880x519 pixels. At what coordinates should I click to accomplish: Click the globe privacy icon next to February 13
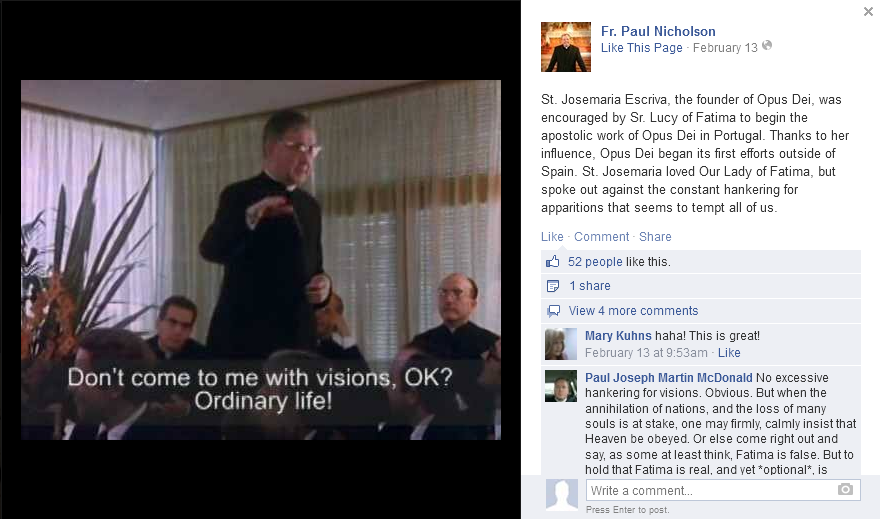point(767,45)
